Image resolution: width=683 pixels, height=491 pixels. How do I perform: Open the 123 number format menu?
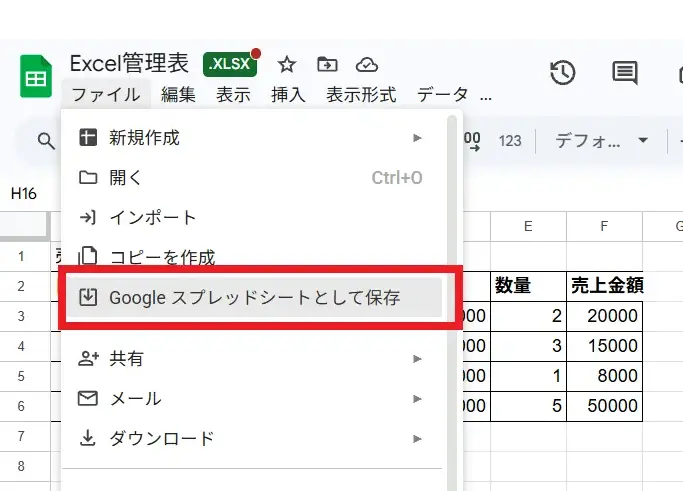[510, 141]
